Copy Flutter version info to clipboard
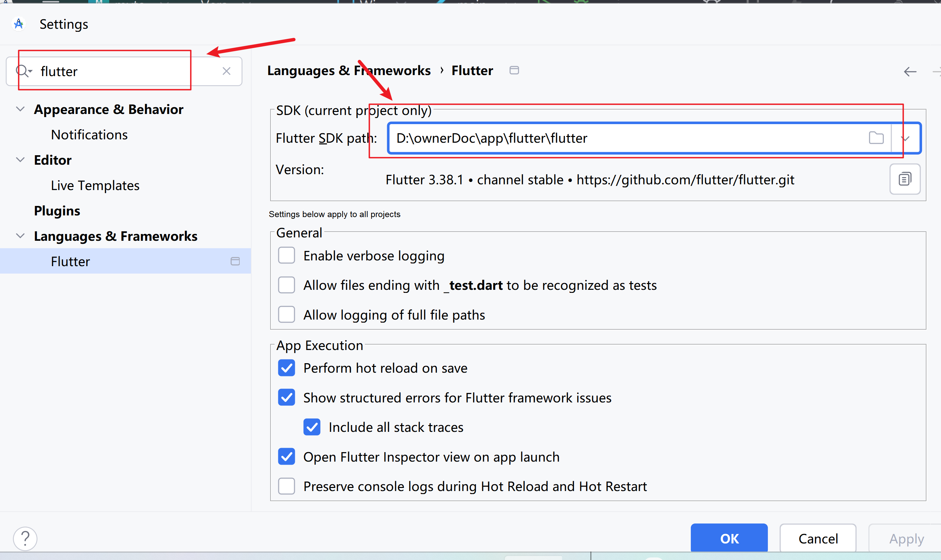 point(904,179)
